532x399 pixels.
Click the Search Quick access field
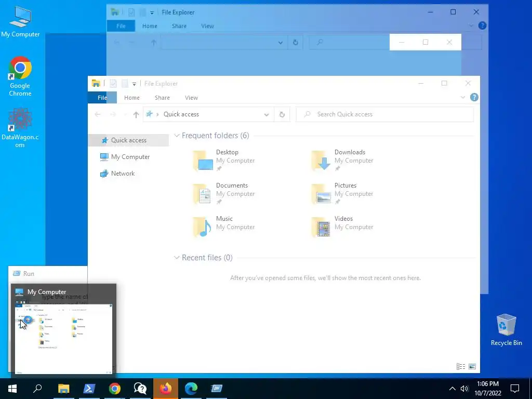[x=385, y=114]
